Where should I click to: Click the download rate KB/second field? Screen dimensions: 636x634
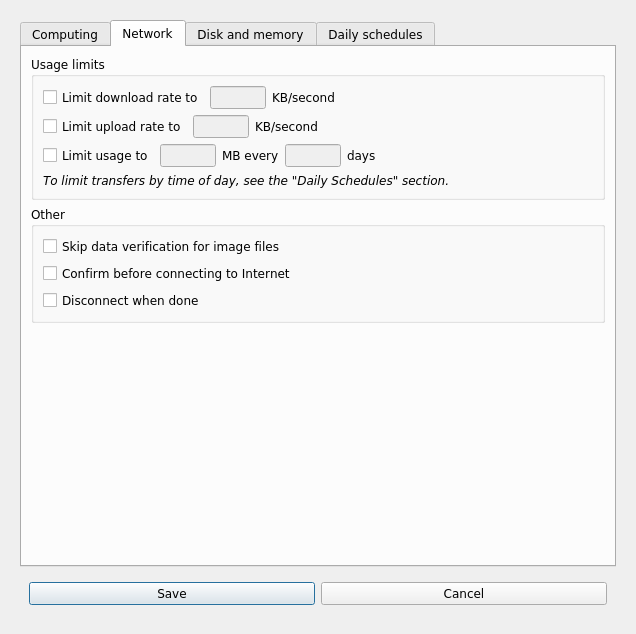point(237,97)
